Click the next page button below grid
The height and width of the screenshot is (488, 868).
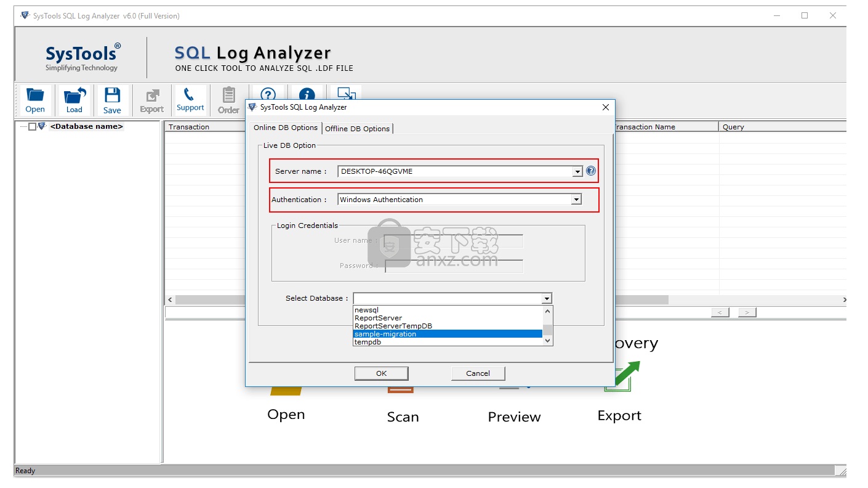(x=747, y=313)
